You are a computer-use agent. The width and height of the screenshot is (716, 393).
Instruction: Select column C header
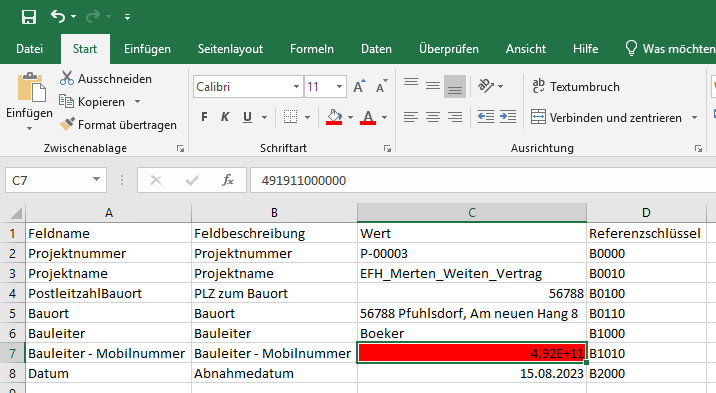(472, 213)
